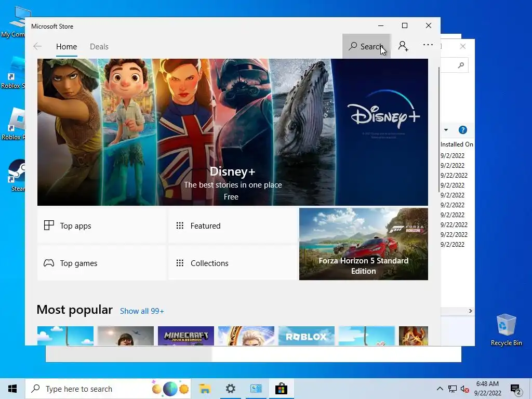
Task: Open Featured category
Action: click(x=233, y=225)
